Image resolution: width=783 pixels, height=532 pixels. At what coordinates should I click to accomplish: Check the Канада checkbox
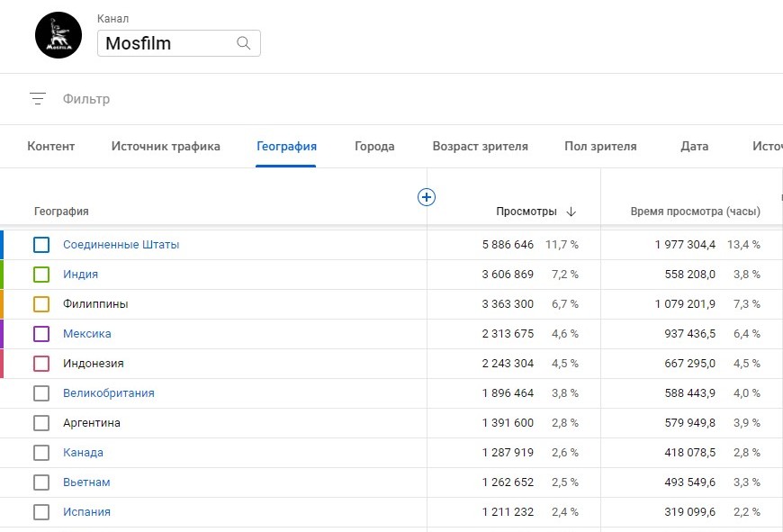coord(41,453)
